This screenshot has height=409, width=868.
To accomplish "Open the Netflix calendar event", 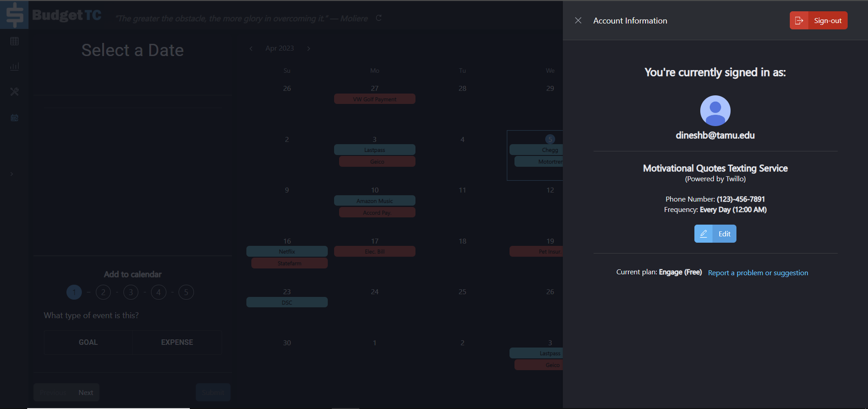I will point(287,251).
